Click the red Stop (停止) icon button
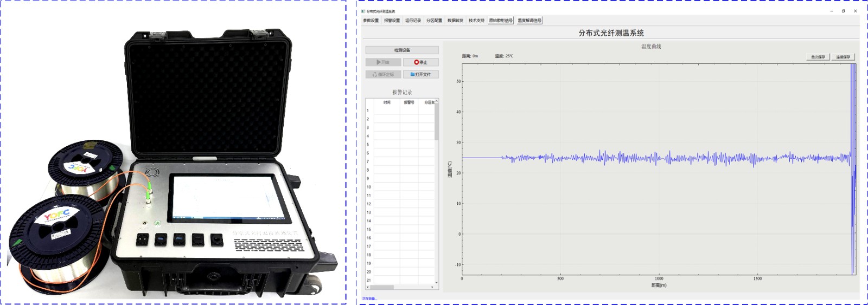The height and width of the screenshot is (305, 868). (x=416, y=62)
